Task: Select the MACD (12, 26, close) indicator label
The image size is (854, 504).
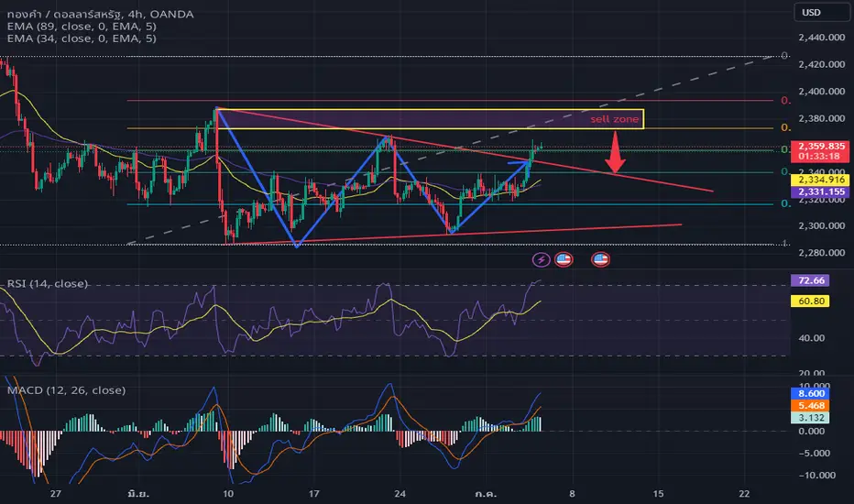Action: 67,390
